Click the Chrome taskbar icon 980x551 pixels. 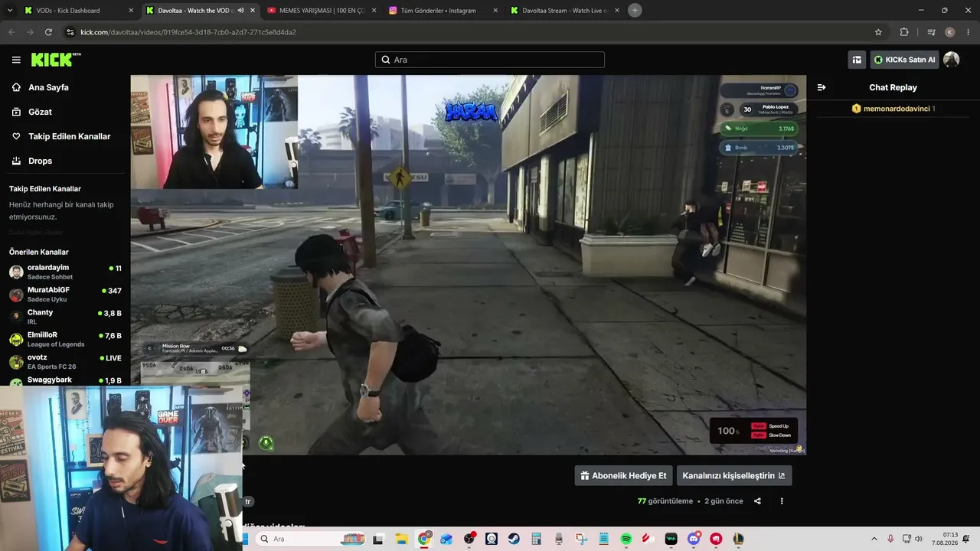tap(424, 540)
